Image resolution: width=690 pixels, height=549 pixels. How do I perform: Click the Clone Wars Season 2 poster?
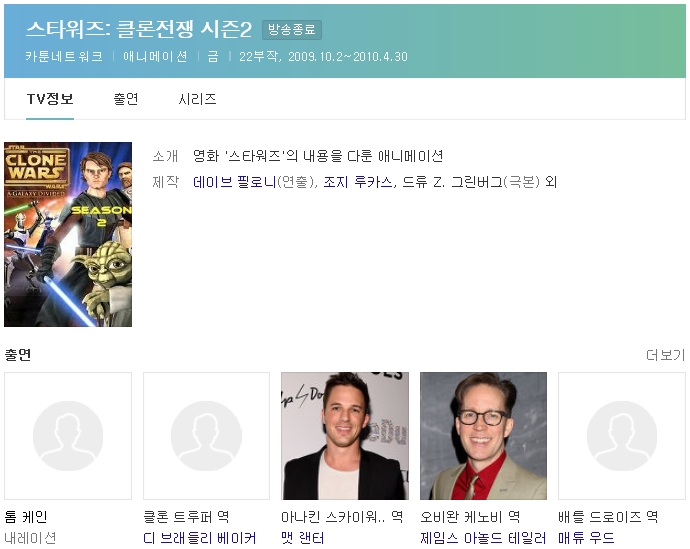(68, 234)
